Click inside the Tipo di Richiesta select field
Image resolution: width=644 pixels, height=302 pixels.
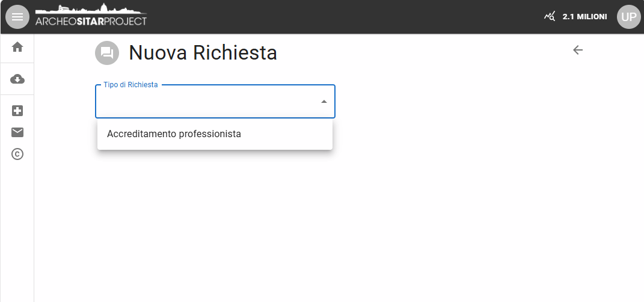204,102
